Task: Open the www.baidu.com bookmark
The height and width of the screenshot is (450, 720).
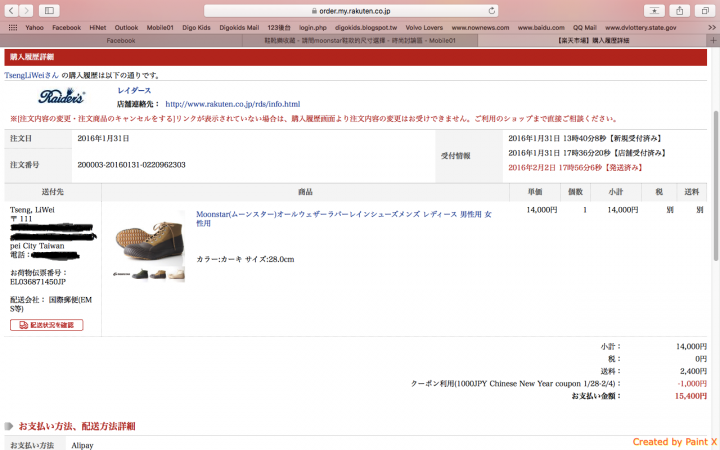Action: [541, 28]
